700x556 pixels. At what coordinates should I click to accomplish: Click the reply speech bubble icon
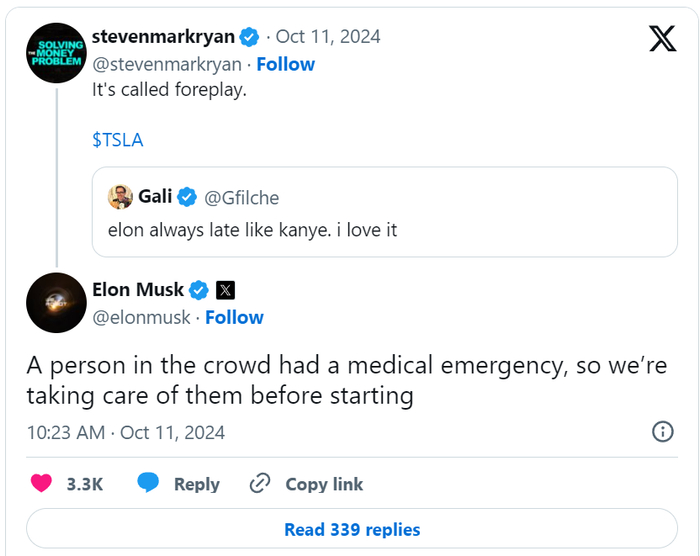(149, 484)
